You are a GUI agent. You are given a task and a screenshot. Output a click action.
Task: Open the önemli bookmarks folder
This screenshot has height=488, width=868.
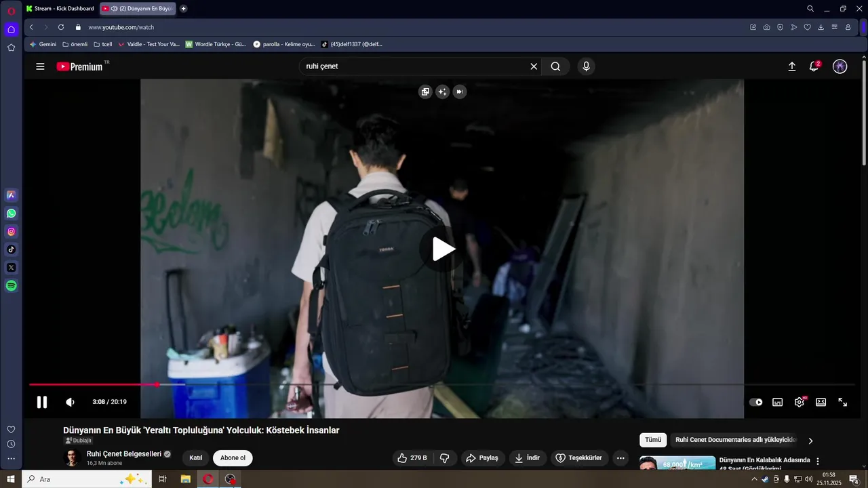[x=75, y=44]
